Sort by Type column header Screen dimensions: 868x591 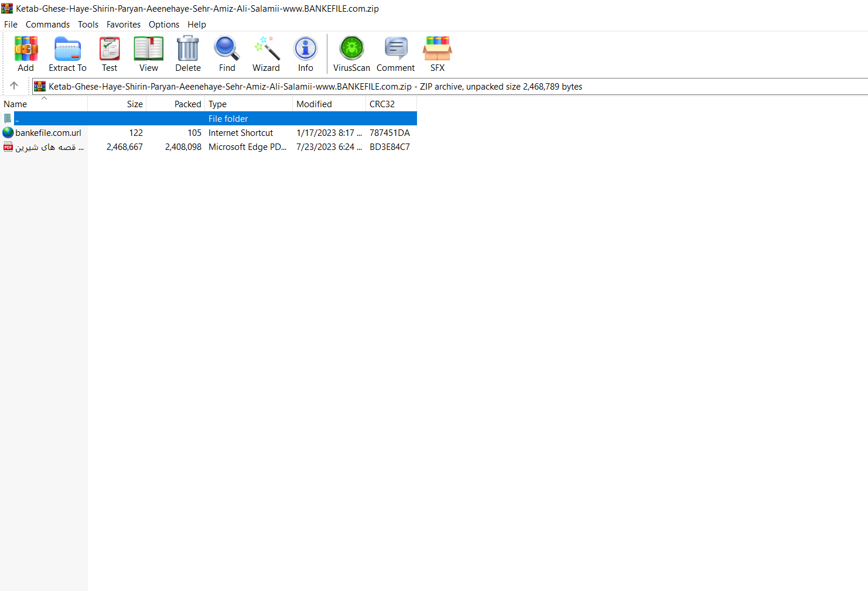click(249, 104)
